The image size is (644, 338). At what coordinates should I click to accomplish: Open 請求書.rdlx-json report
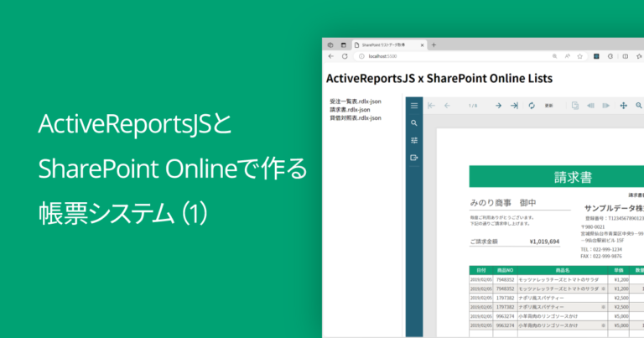(350, 110)
